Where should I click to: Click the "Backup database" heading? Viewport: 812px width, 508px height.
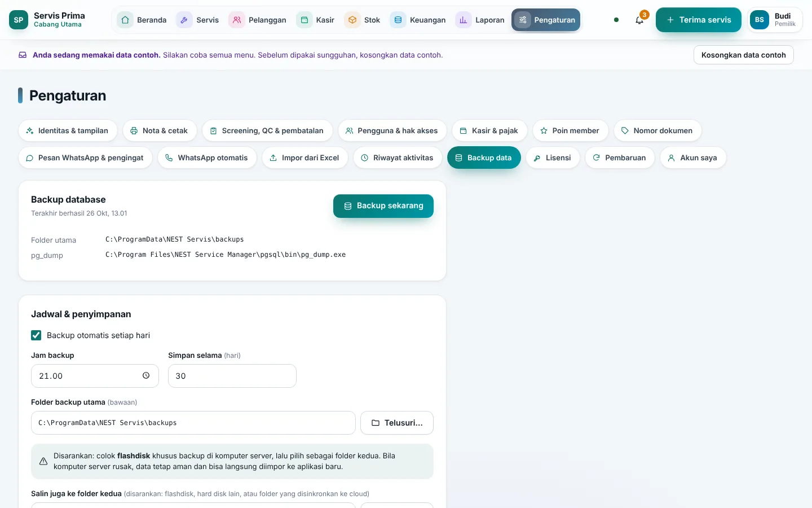pyautogui.click(x=68, y=200)
